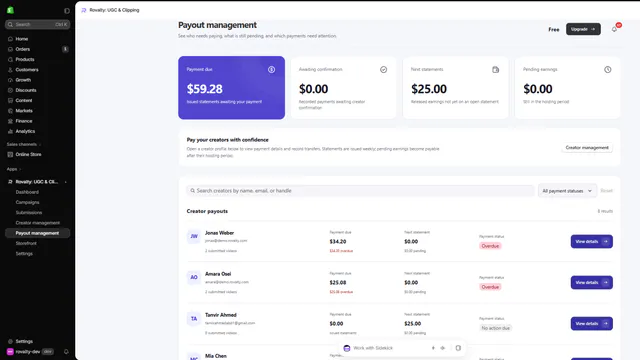Expand the Apps section
The image size is (640, 360).
[x=13, y=169]
